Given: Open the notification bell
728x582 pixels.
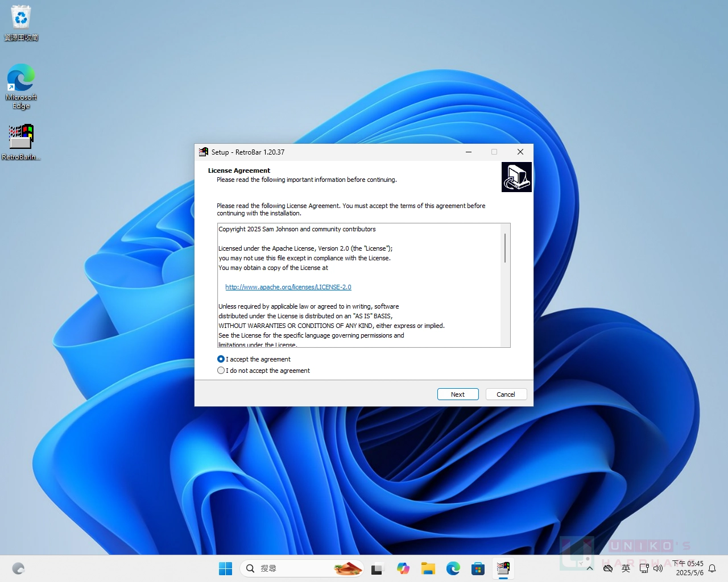Looking at the screenshot, I should (712, 568).
